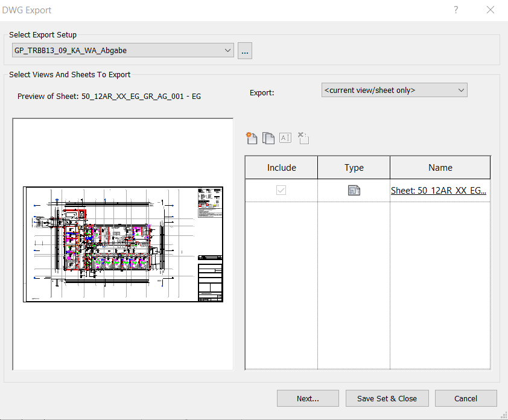
Task: Duplicate the current export set
Action: (x=268, y=138)
